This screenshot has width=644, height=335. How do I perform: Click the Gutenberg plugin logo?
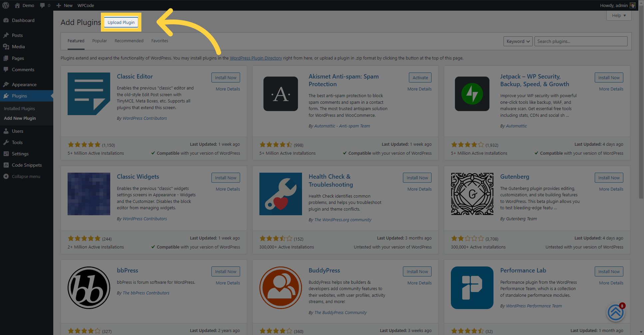472,194
